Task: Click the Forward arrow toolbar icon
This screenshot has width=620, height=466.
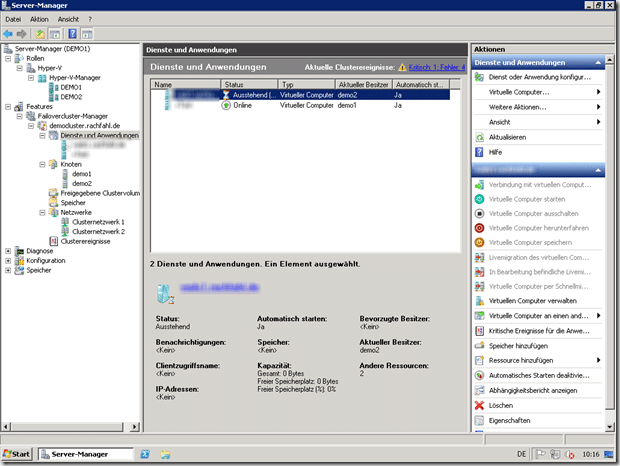Action: pos(22,34)
